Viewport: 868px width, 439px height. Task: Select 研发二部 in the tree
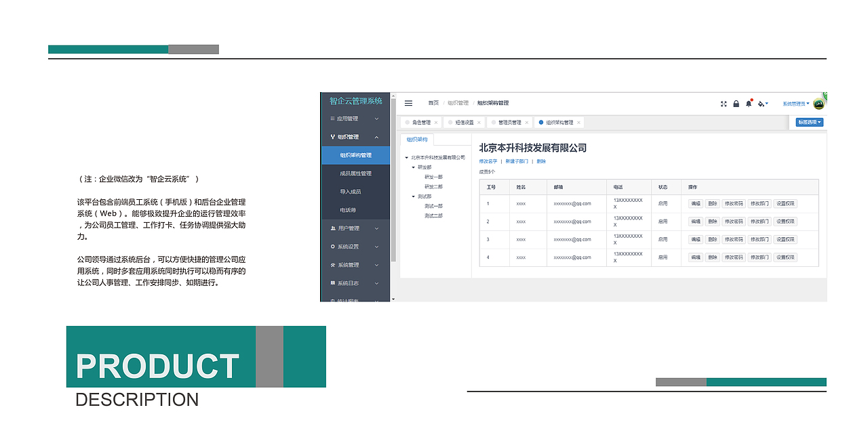pos(433,186)
